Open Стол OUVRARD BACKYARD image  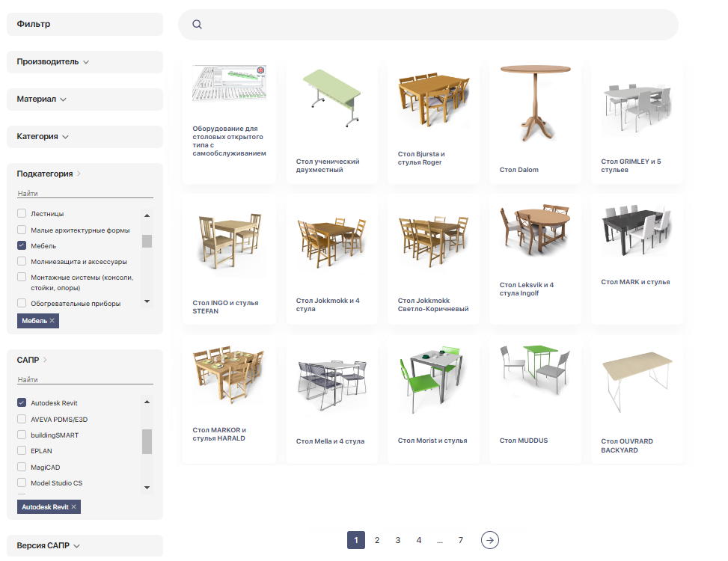pos(637,382)
